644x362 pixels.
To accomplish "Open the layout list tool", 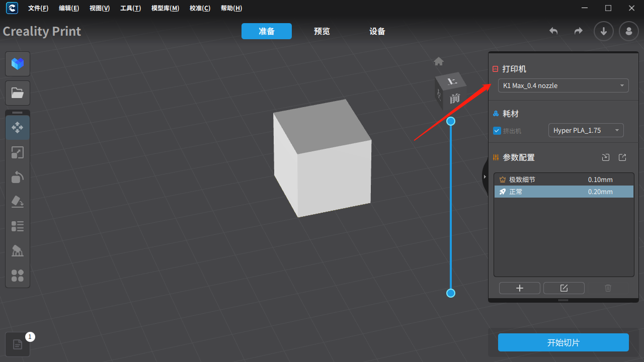I will coord(18,226).
